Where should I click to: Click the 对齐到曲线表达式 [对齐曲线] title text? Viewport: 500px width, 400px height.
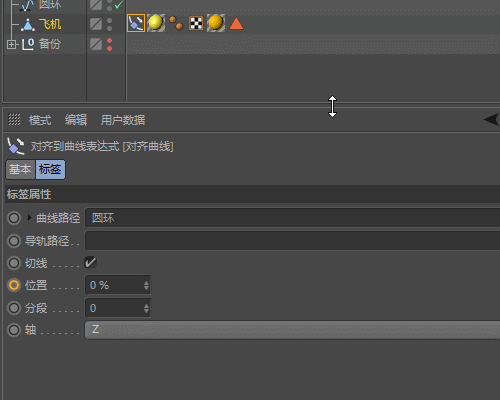[x=102, y=146]
